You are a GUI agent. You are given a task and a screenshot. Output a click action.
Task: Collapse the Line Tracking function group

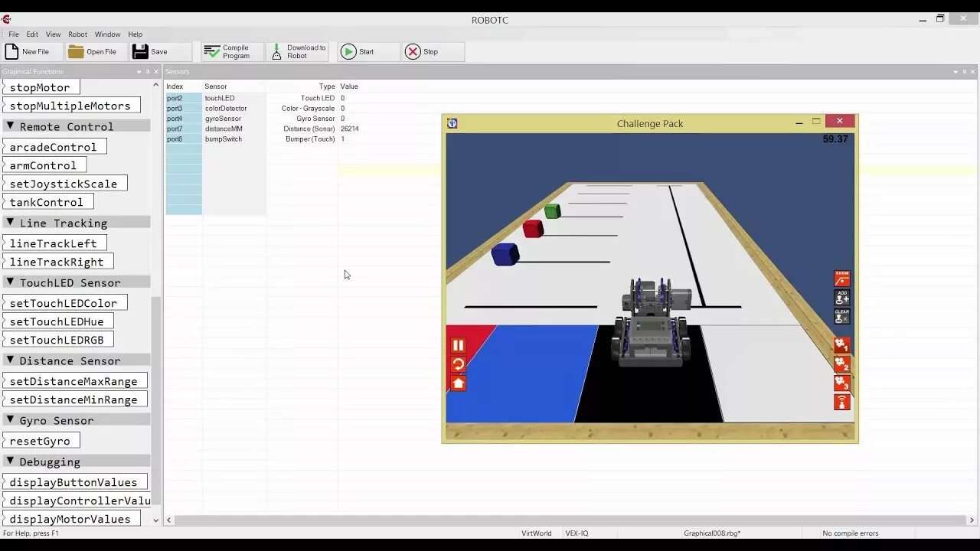point(11,223)
